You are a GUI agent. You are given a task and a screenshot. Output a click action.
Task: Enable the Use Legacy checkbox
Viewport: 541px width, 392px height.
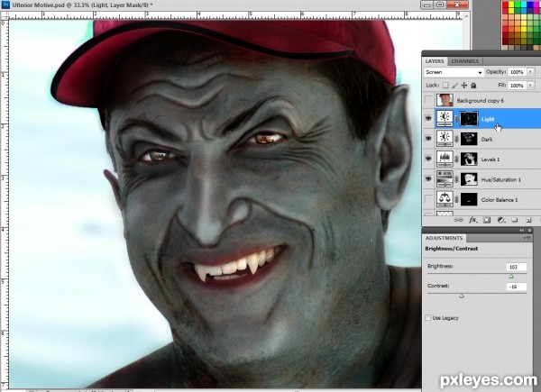pos(428,317)
